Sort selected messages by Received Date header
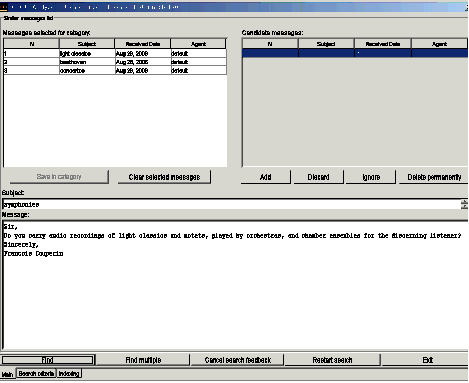Viewport: 469px width, 383px height. pos(143,44)
